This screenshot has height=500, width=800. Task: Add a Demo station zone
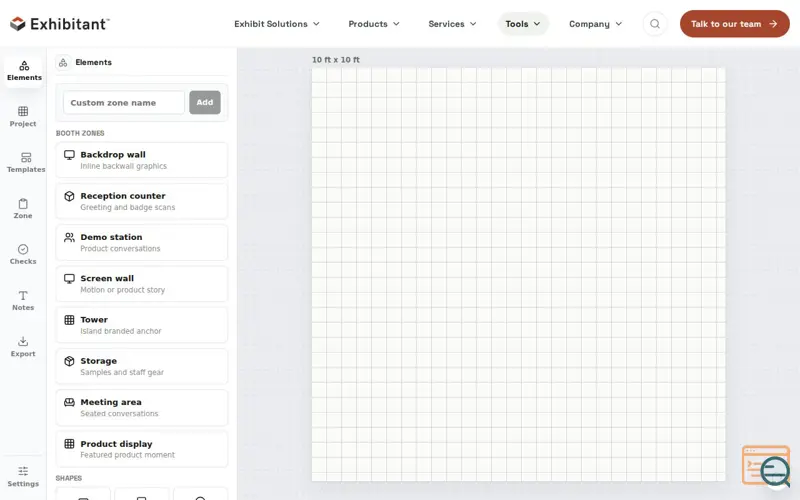pos(142,243)
